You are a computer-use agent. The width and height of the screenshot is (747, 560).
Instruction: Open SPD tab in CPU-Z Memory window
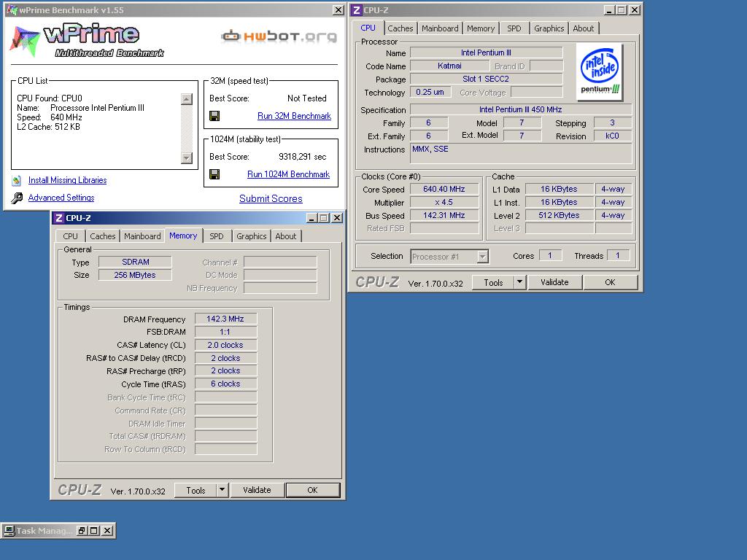[x=216, y=236]
